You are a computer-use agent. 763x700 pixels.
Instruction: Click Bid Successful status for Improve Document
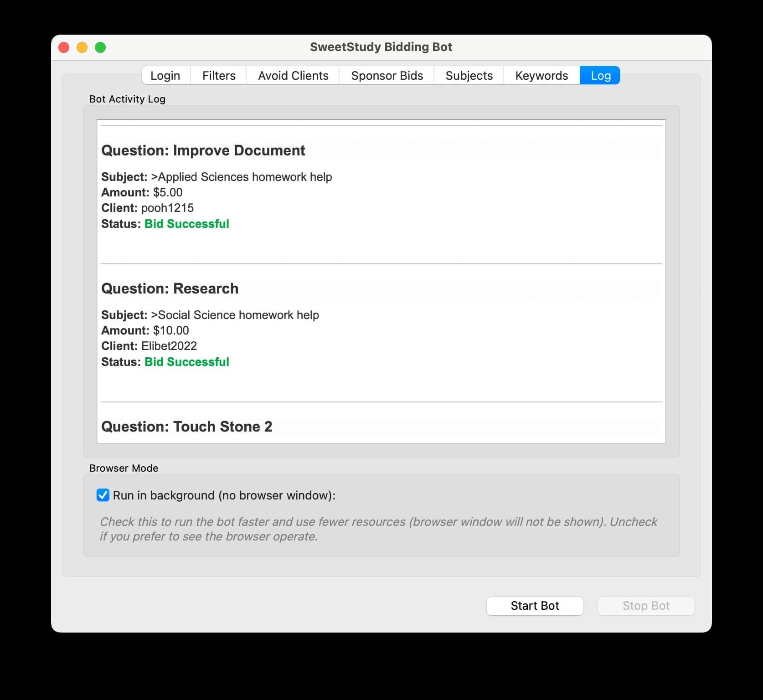[187, 224]
